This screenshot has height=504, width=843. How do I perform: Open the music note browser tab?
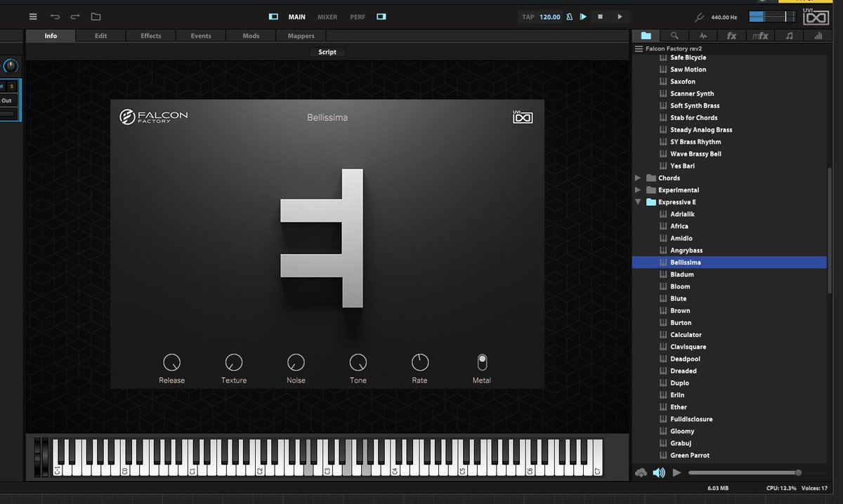coord(789,36)
